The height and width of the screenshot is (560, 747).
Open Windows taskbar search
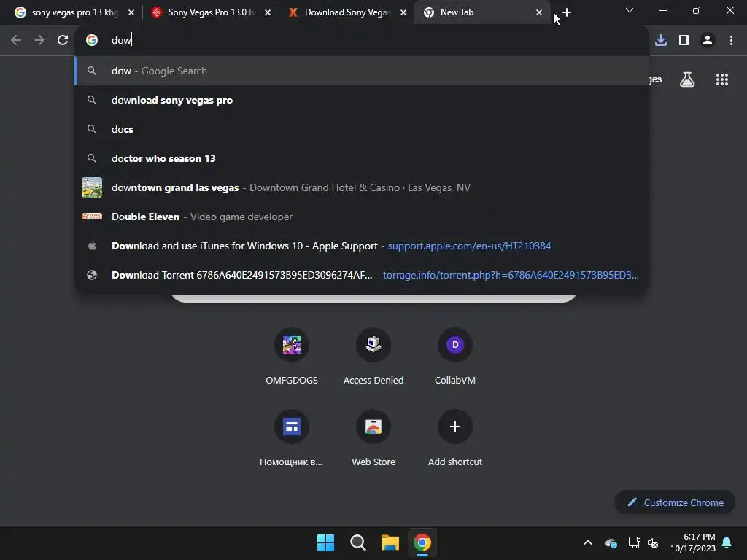tap(357, 542)
